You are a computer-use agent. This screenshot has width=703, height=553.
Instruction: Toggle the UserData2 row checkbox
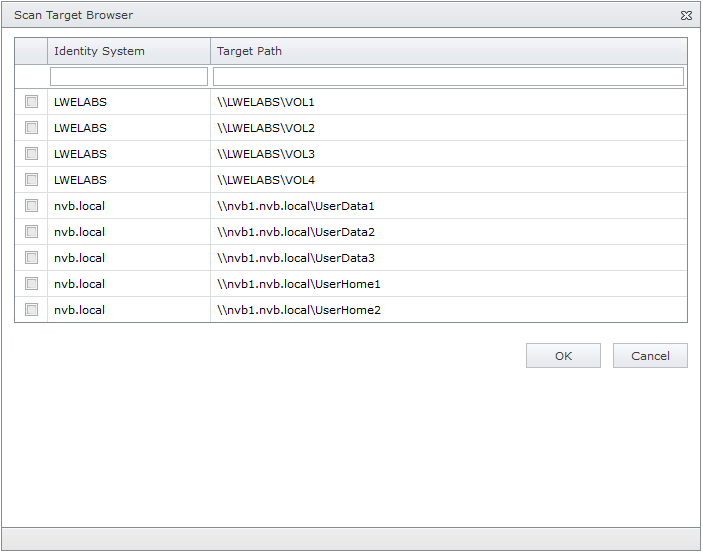click(x=32, y=232)
